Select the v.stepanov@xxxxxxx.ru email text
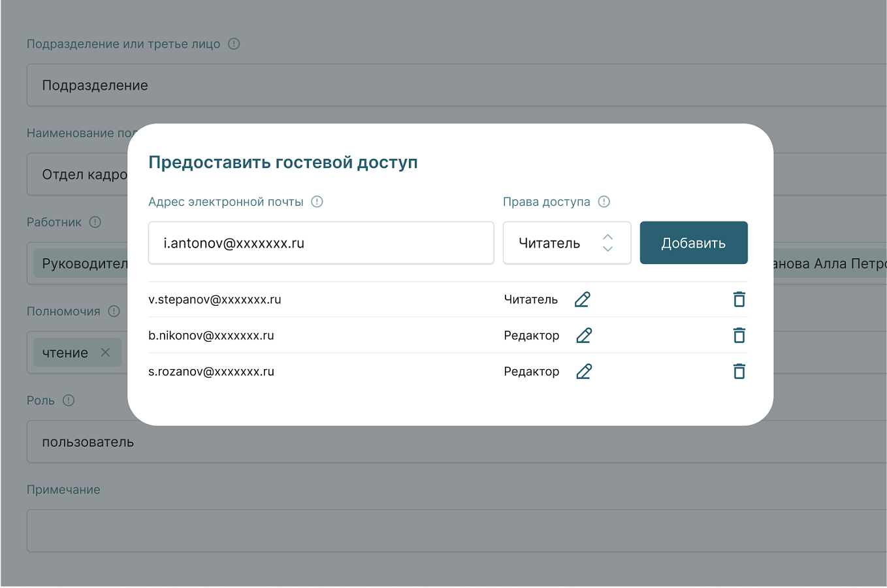Image resolution: width=887 pixels, height=588 pixels. click(214, 299)
